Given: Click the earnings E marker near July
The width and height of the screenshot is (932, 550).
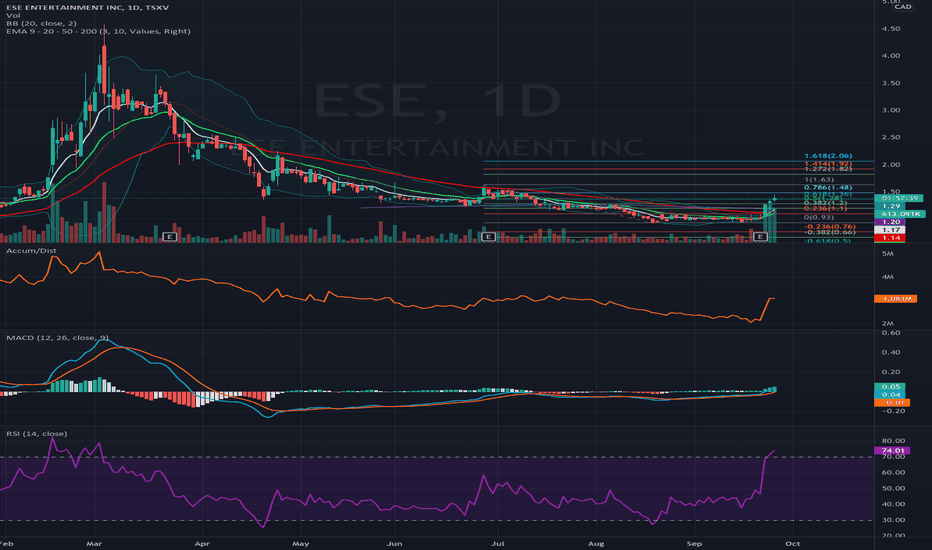Looking at the screenshot, I should click(488, 237).
